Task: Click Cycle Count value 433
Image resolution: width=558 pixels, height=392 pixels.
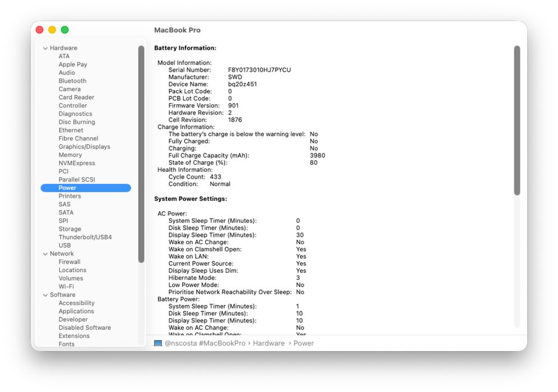Action: pyautogui.click(x=216, y=177)
